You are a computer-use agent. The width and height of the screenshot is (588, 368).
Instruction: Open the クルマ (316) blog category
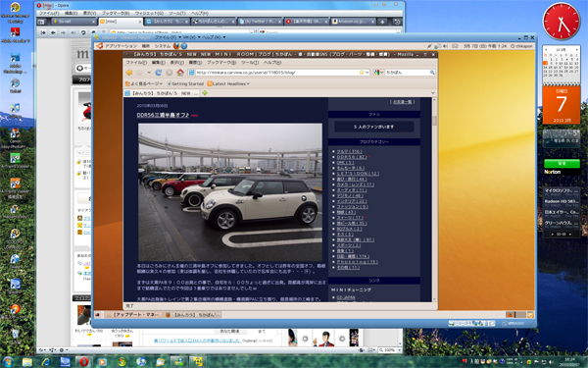[x=349, y=152]
